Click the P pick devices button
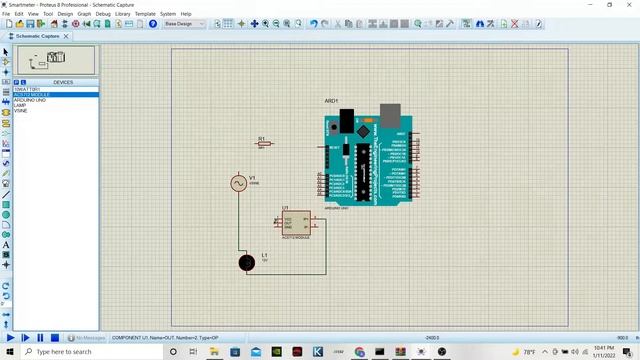640x360 pixels. coord(16,82)
